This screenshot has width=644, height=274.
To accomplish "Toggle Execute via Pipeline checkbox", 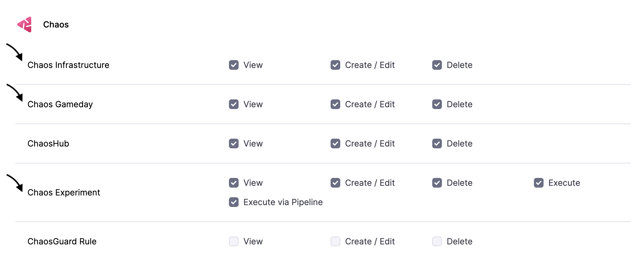I will (x=234, y=202).
